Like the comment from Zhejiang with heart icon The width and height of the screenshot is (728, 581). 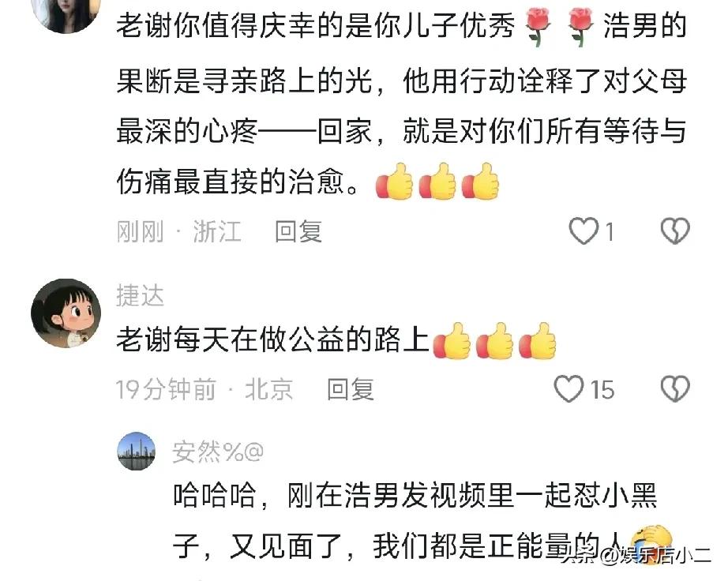[x=584, y=231]
